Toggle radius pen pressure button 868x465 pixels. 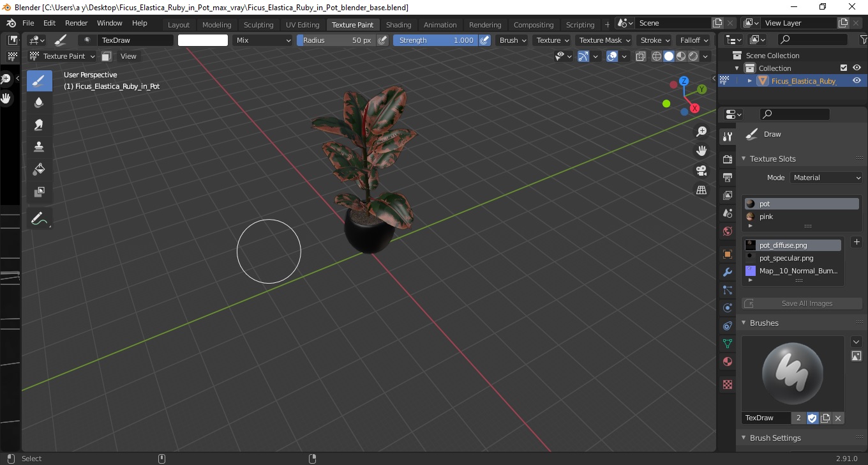point(382,40)
